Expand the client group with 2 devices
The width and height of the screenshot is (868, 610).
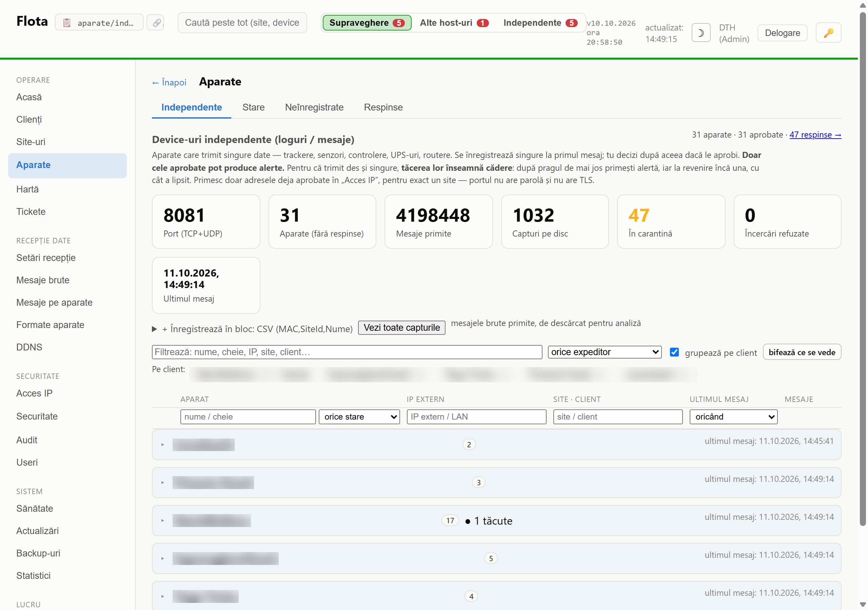point(496,445)
